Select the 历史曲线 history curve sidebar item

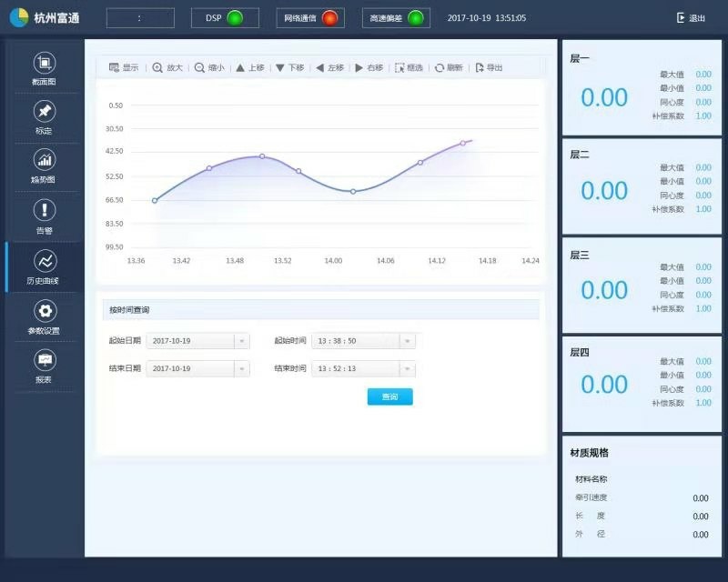pos(45,267)
